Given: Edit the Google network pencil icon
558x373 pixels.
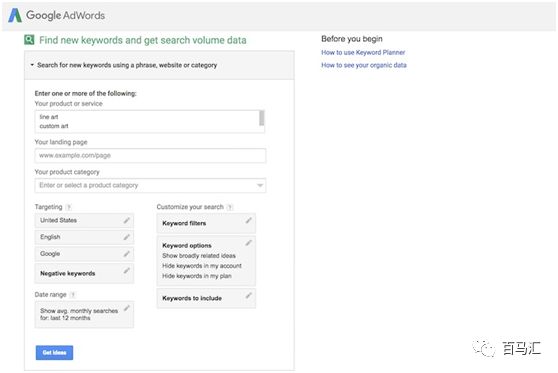Looking at the screenshot, I should click(126, 254).
